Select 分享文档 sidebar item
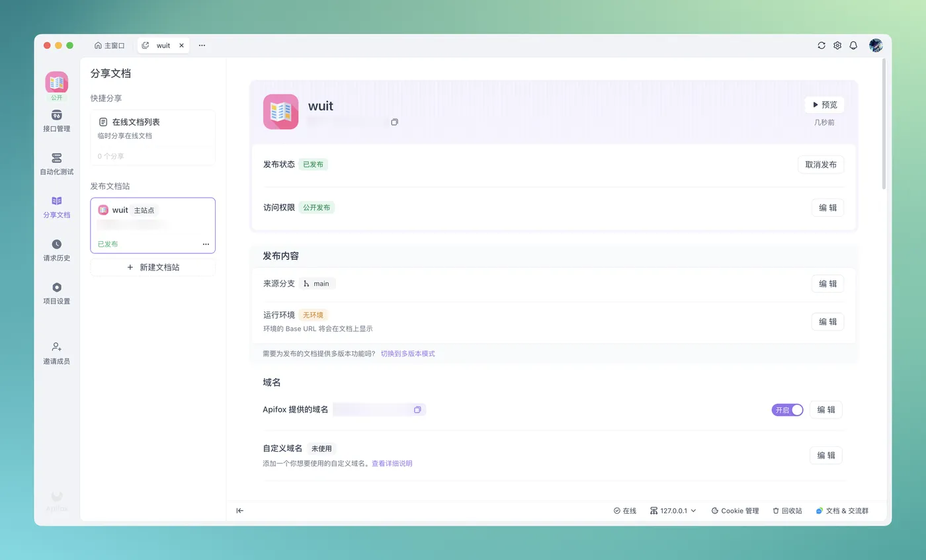The width and height of the screenshot is (926, 560). click(x=56, y=207)
